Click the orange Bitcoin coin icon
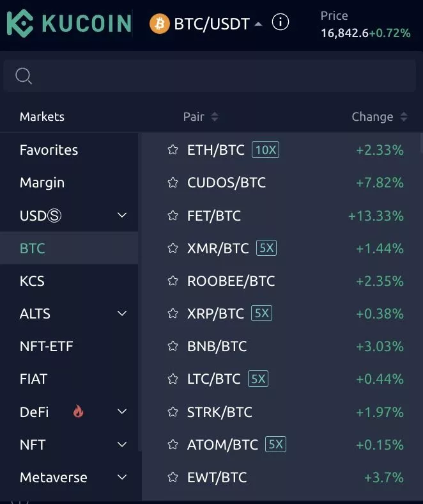423x504 pixels. tap(159, 24)
